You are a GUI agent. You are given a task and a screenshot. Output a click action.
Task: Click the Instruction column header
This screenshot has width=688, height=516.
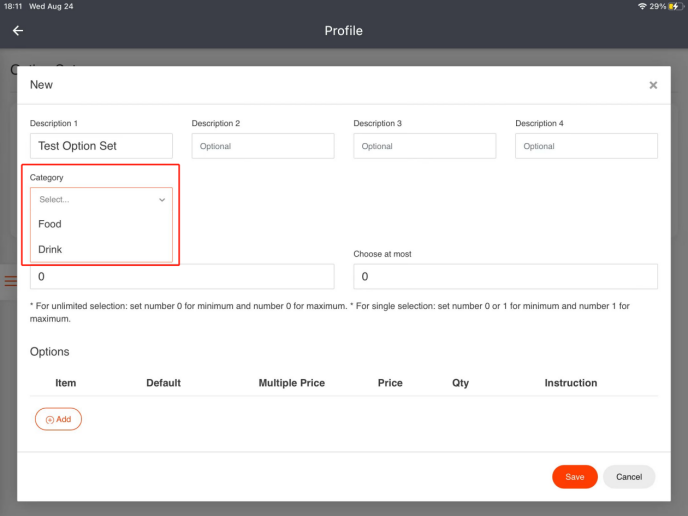point(570,383)
